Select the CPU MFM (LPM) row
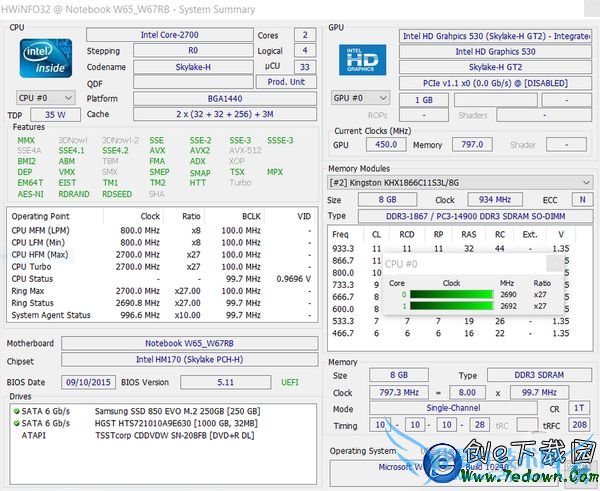 [x=162, y=230]
